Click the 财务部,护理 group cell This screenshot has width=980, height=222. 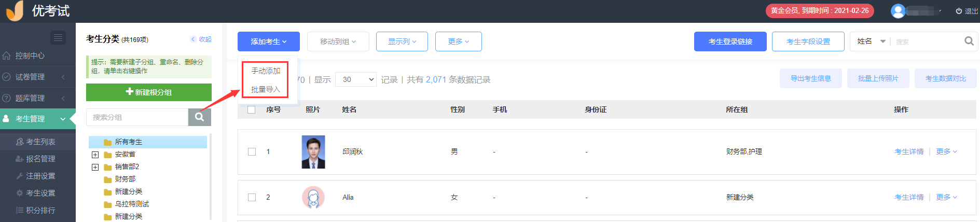tap(744, 152)
